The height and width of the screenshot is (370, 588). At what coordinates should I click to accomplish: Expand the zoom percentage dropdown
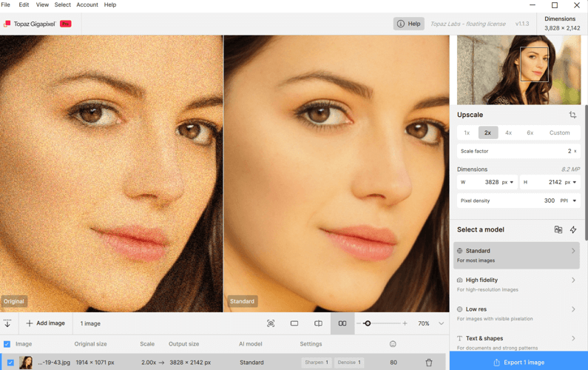[x=442, y=323]
